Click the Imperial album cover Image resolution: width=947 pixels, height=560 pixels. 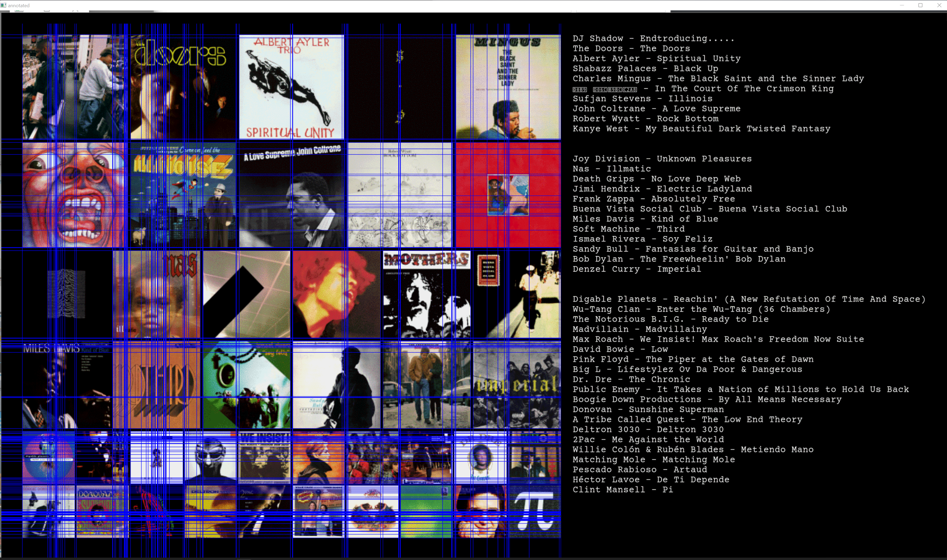(x=517, y=385)
